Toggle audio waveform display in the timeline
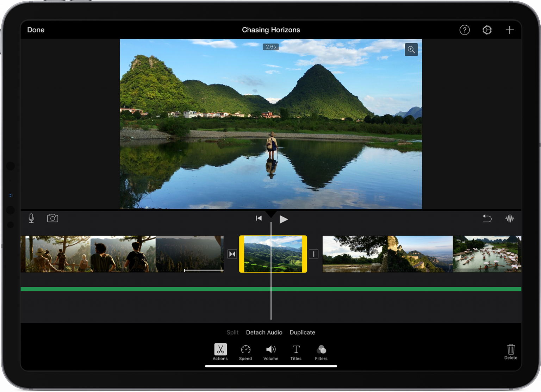This screenshot has height=392, width=541. click(x=510, y=218)
